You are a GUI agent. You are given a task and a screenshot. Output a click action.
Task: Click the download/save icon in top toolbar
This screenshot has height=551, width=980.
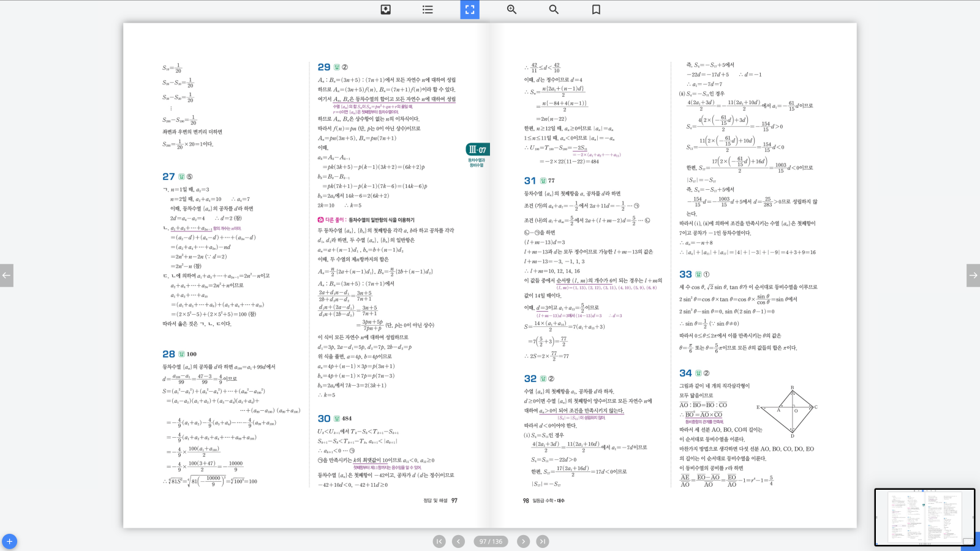(x=385, y=9)
